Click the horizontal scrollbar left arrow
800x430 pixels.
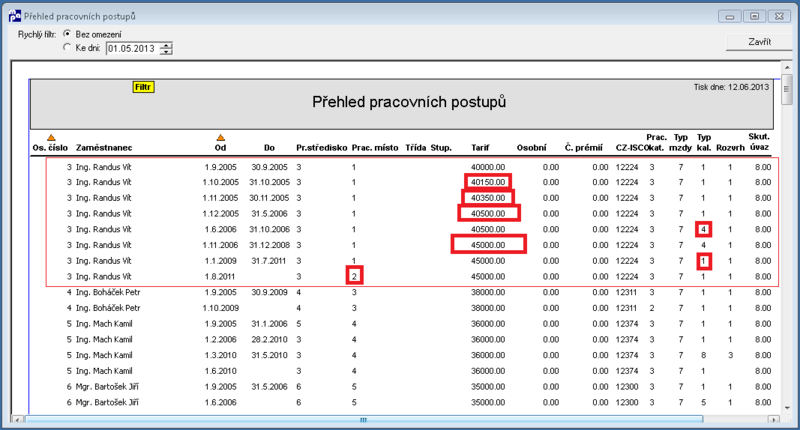click(17, 420)
